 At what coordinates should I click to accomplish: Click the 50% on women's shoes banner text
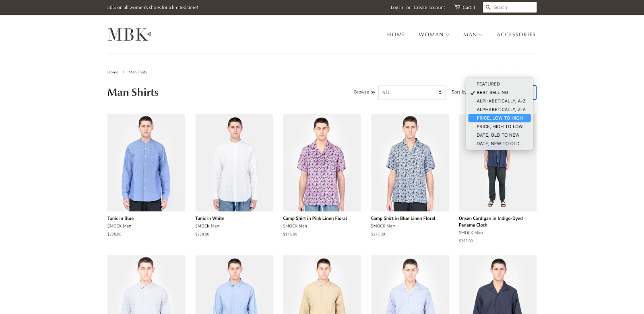[x=153, y=7]
